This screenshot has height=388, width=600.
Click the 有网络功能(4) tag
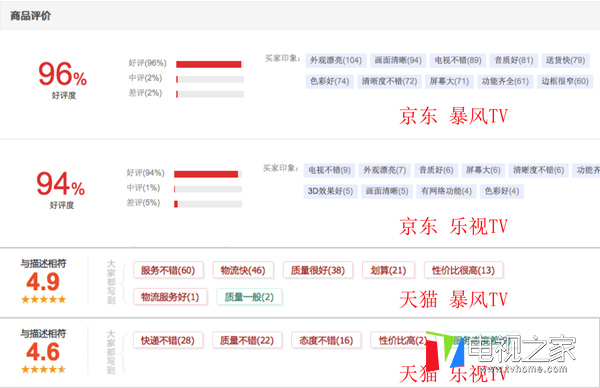click(446, 191)
